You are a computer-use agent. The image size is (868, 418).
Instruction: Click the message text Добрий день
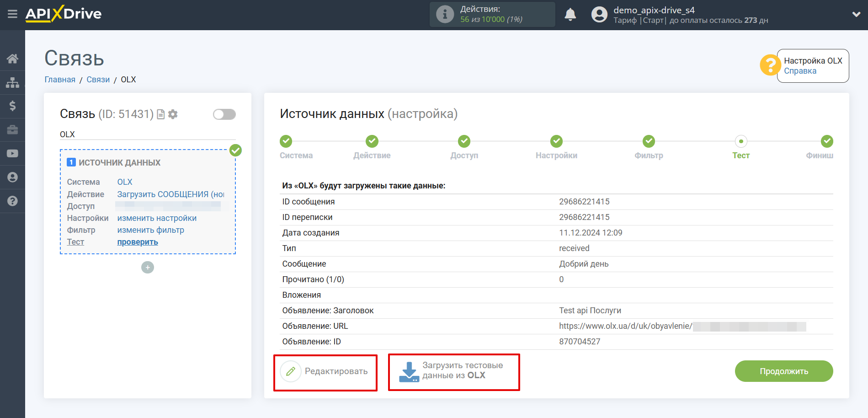[x=584, y=264]
